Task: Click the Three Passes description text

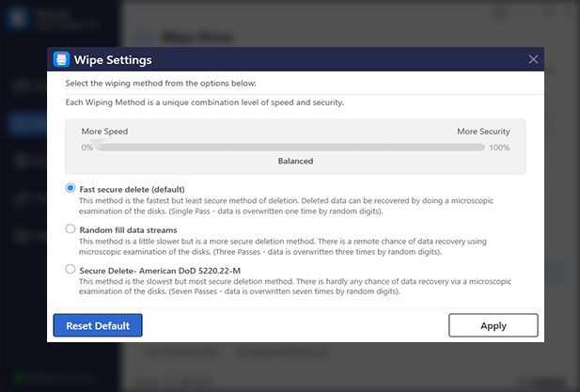Action: coord(283,246)
